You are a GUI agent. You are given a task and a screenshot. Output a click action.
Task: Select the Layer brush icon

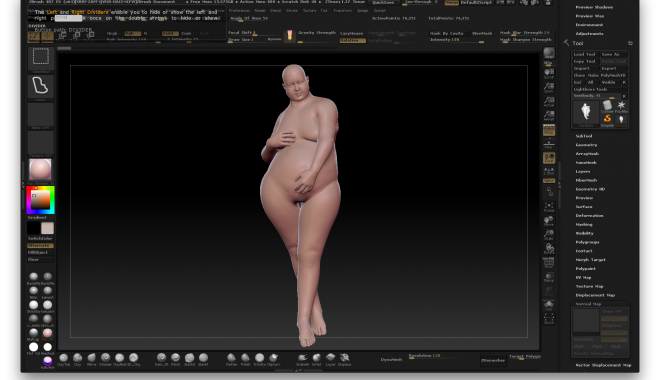click(330, 359)
